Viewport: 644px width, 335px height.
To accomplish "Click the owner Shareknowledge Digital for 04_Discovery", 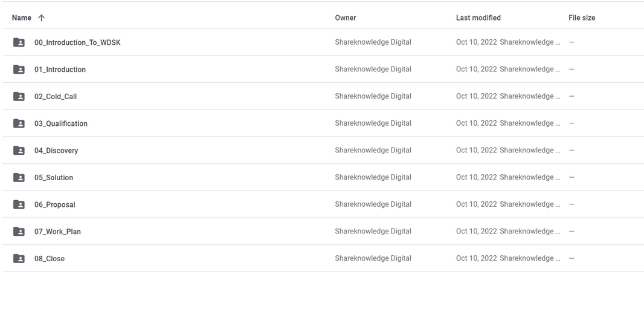I will 373,150.
